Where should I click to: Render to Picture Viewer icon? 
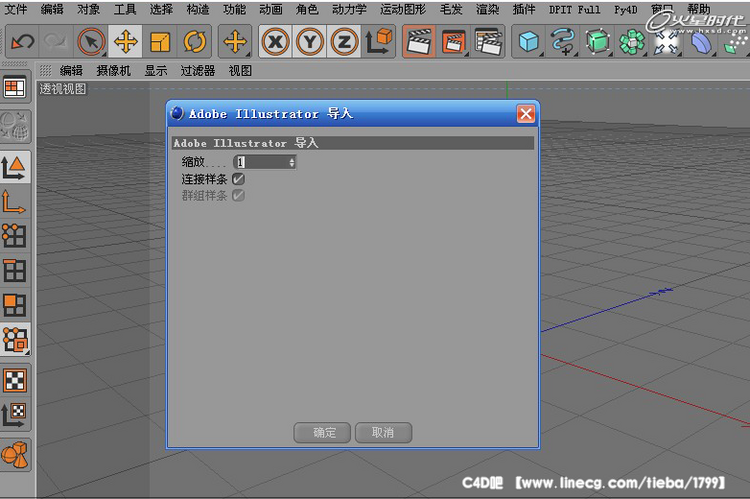tap(453, 42)
